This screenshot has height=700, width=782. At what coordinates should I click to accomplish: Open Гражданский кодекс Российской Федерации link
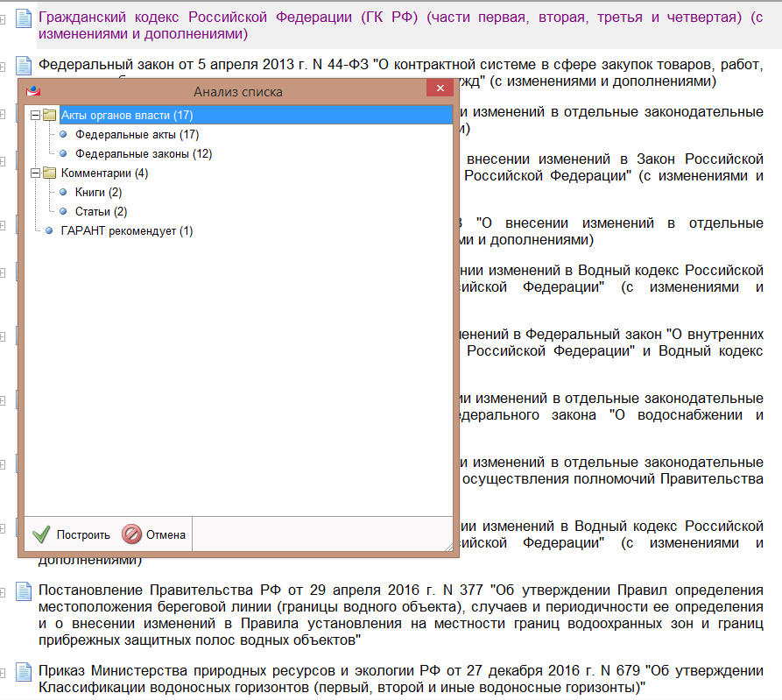[400, 25]
